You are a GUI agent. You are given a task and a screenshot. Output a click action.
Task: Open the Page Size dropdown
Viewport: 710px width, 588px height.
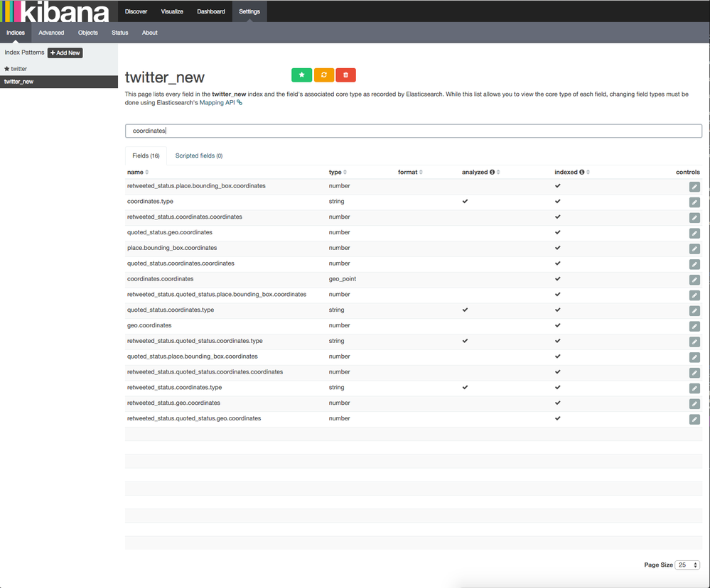coord(687,565)
